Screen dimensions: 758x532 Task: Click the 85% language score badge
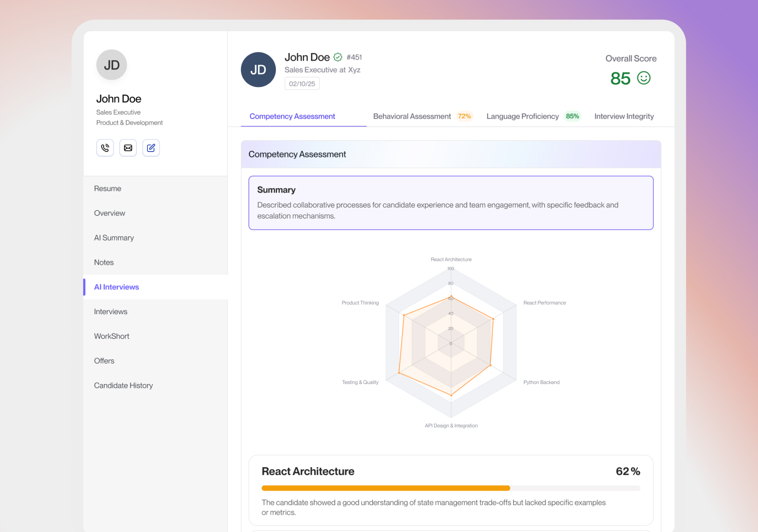click(573, 116)
